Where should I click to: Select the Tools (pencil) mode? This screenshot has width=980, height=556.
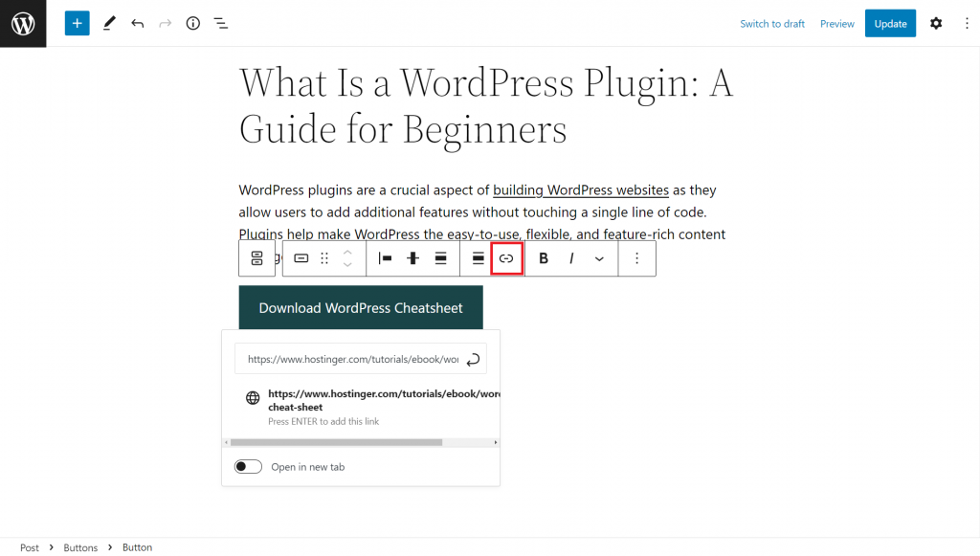coord(108,23)
